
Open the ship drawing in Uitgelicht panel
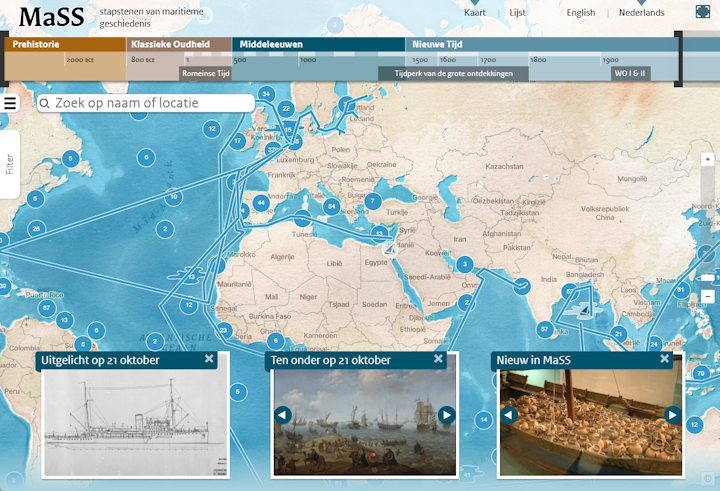point(135,423)
